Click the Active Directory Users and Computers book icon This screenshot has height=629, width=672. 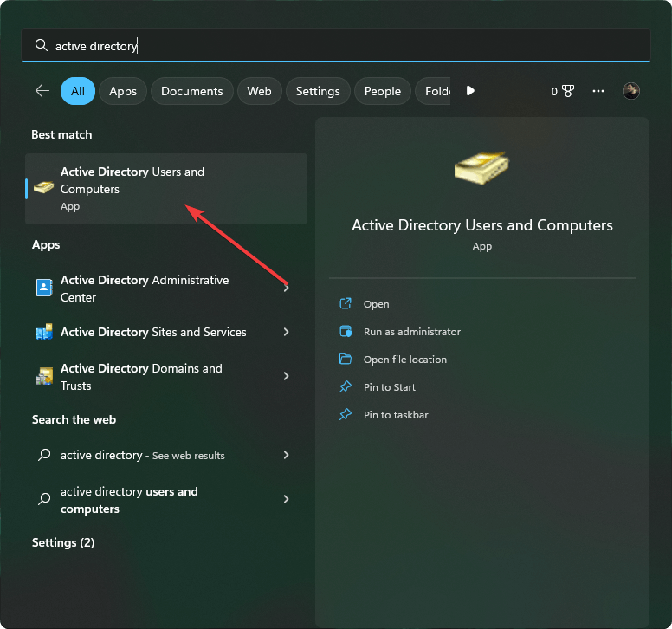43,188
